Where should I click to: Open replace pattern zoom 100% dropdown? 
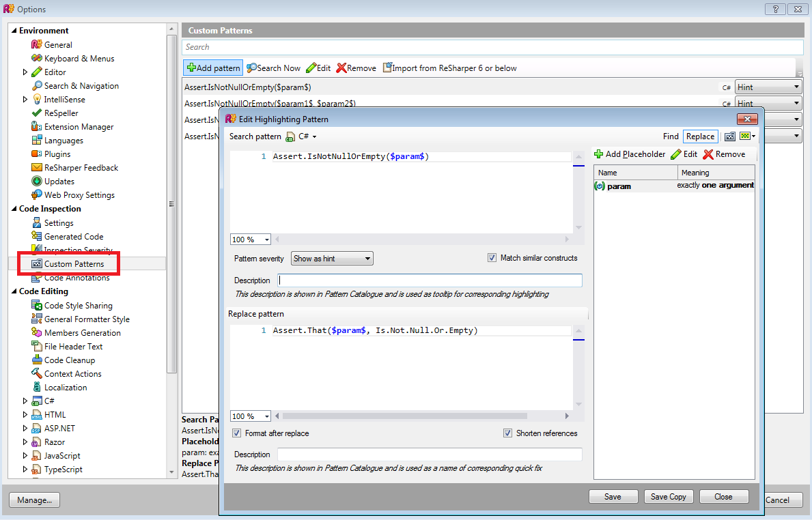[x=251, y=416]
